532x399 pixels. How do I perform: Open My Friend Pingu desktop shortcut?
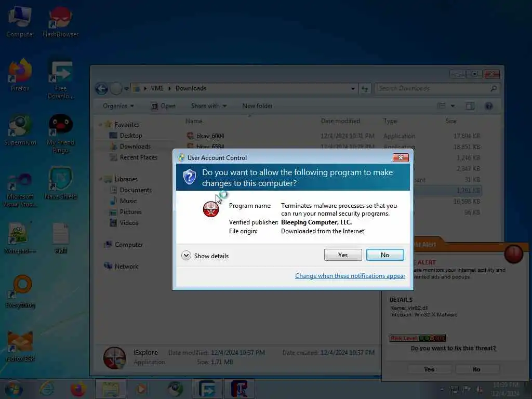[61, 134]
